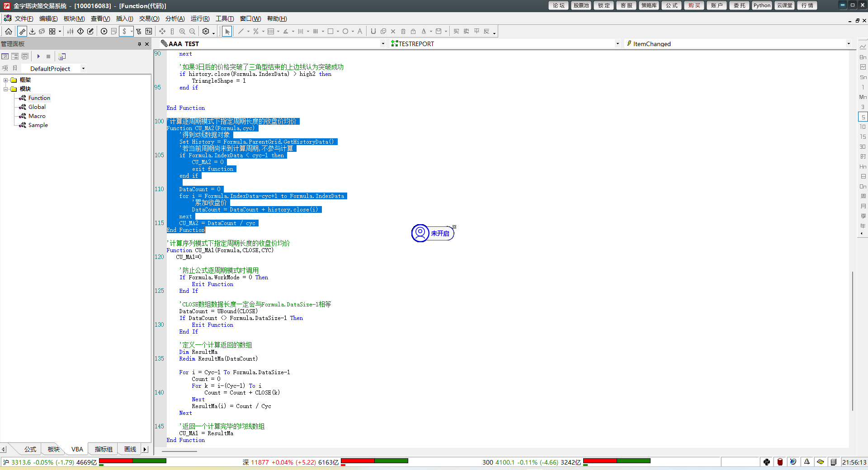
Task: Open the grid layout dropdown arrow
Action: click(x=60, y=32)
